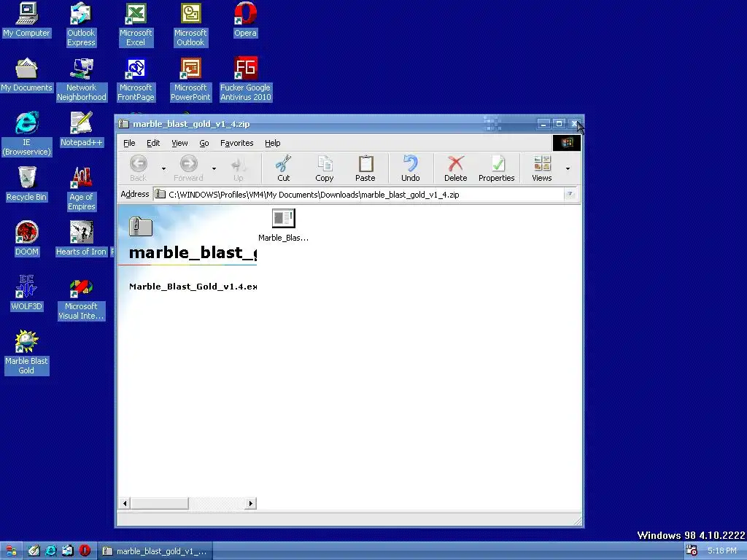The width and height of the screenshot is (747, 560).
Task: Open the Go menu
Action: [x=204, y=143]
